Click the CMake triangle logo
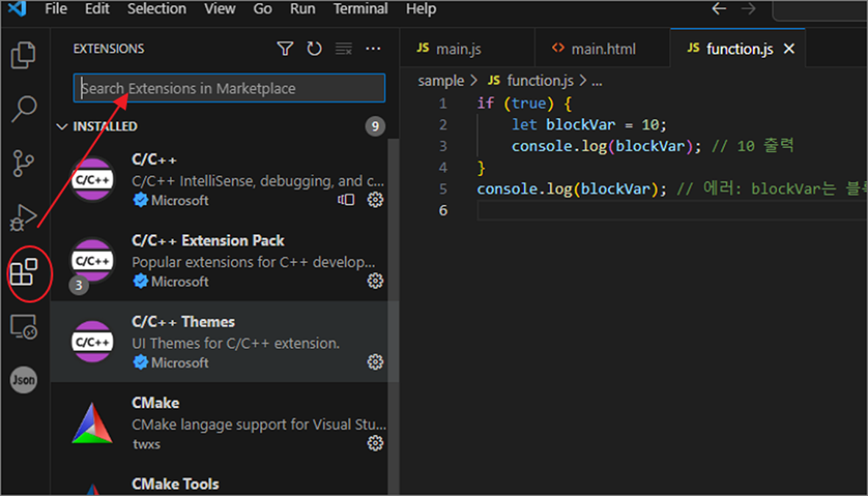This screenshot has width=868, height=496. point(93,423)
